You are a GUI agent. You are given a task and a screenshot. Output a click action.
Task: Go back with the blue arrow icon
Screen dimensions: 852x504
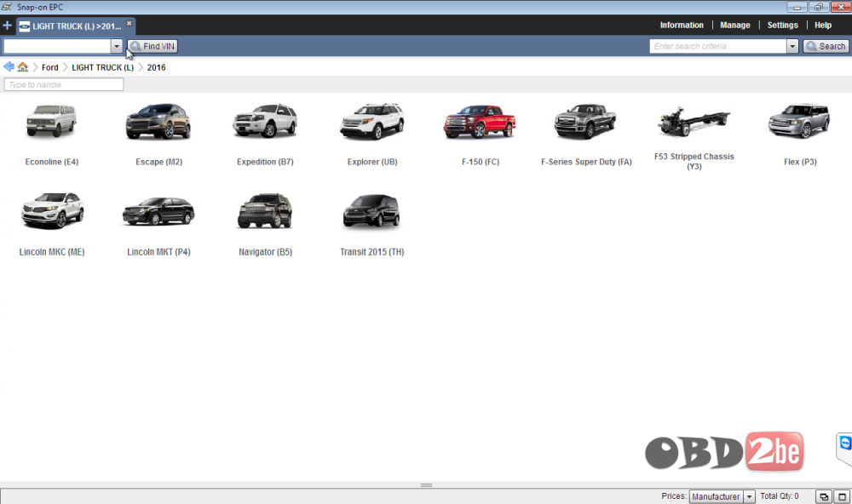coord(9,66)
